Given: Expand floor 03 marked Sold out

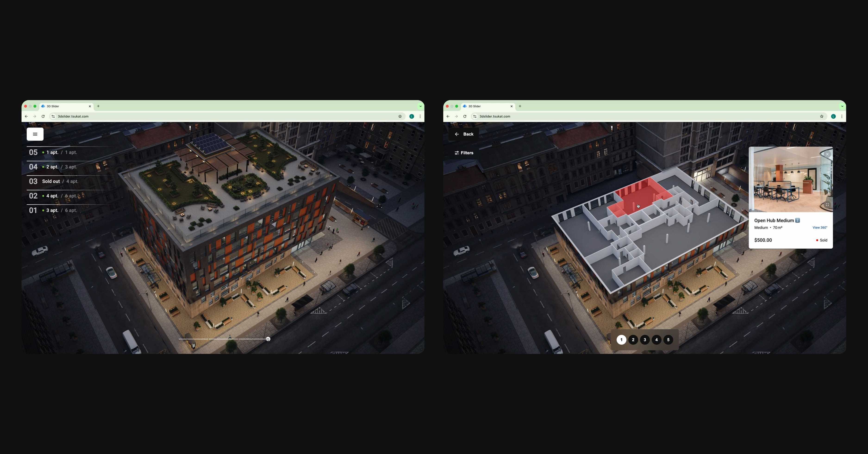Looking at the screenshot, I should point(51,181).
